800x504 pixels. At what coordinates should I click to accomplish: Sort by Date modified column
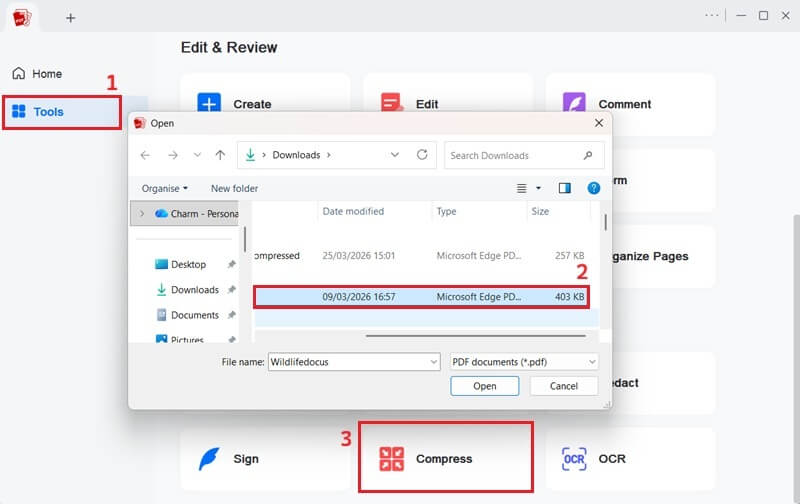[353, 211]
